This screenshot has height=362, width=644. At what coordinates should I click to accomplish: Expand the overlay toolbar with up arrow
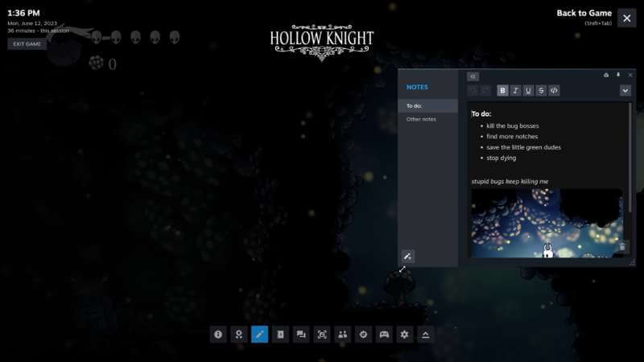pyautogui.click(x=426, y=335)
